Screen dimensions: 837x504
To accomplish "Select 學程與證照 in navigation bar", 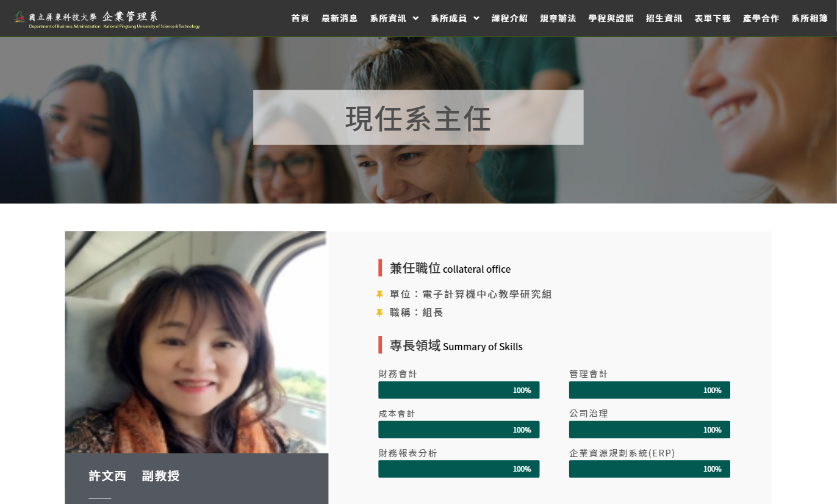I will [611, 18].
